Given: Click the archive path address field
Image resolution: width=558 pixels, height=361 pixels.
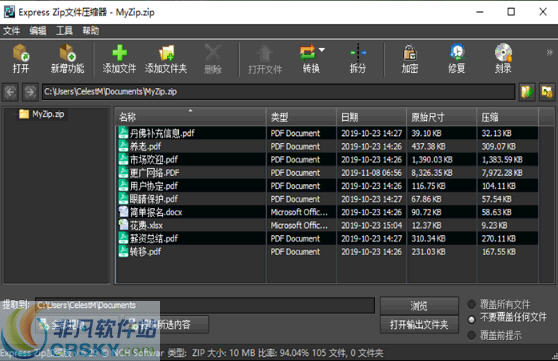Looking at the screenshot, I should [x=278, y=92].
